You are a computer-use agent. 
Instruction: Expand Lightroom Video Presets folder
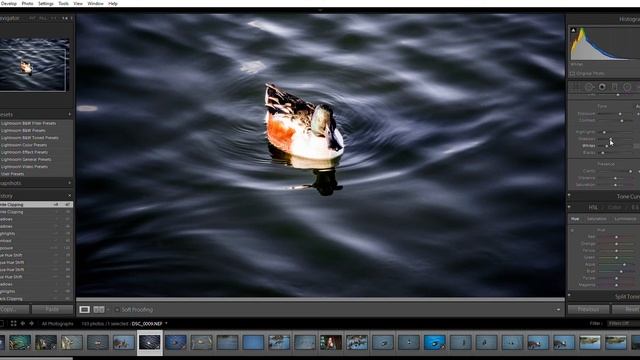[24, 167]
